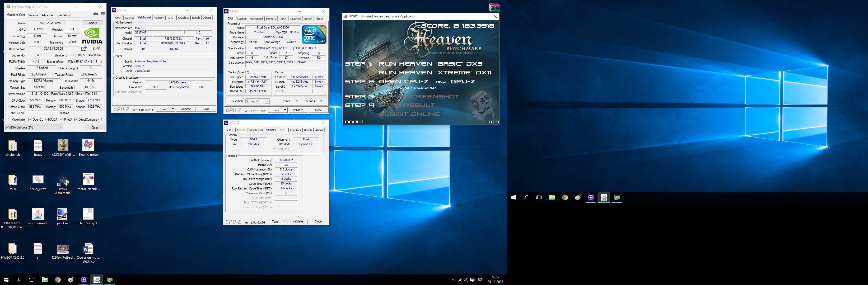Viewport: 868px width, 285px height.
Task: Toggle the PhysX checkbox
Action: click(62, 120)
